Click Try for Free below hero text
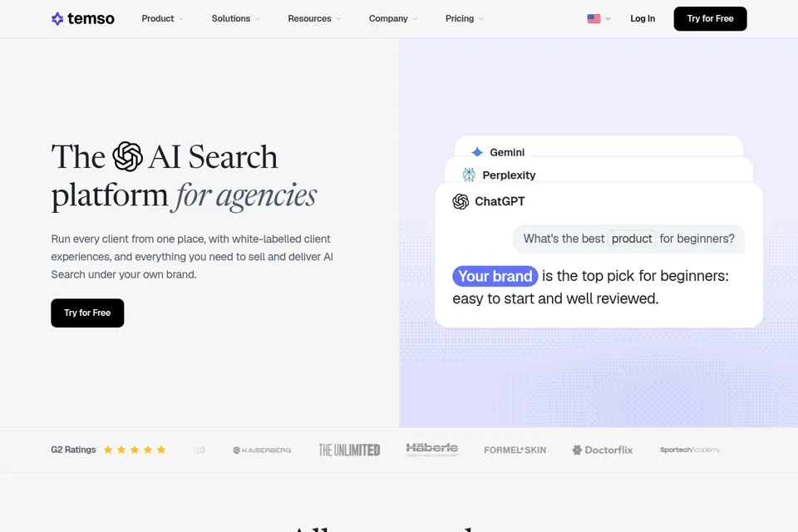The width and height of the screenshot is (798, 532). coord(87,313)
